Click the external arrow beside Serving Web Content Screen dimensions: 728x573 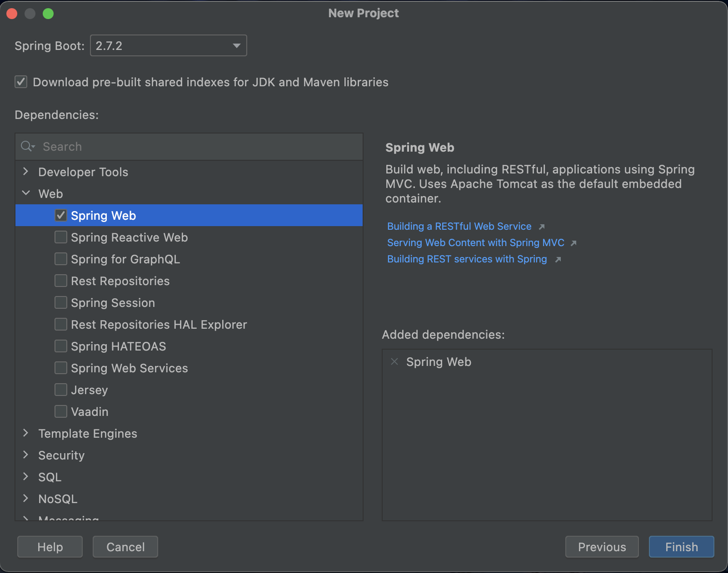(x=573, y=243)
